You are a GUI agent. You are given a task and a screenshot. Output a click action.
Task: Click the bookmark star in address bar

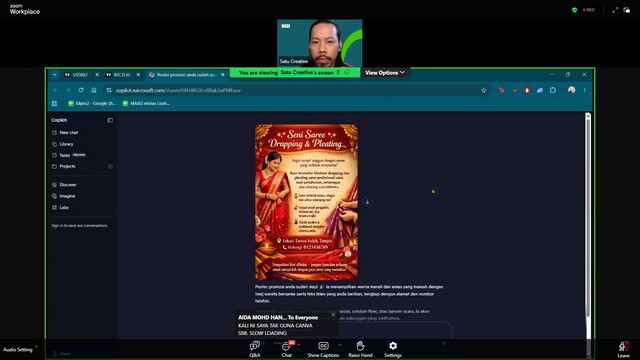[484, 90]
